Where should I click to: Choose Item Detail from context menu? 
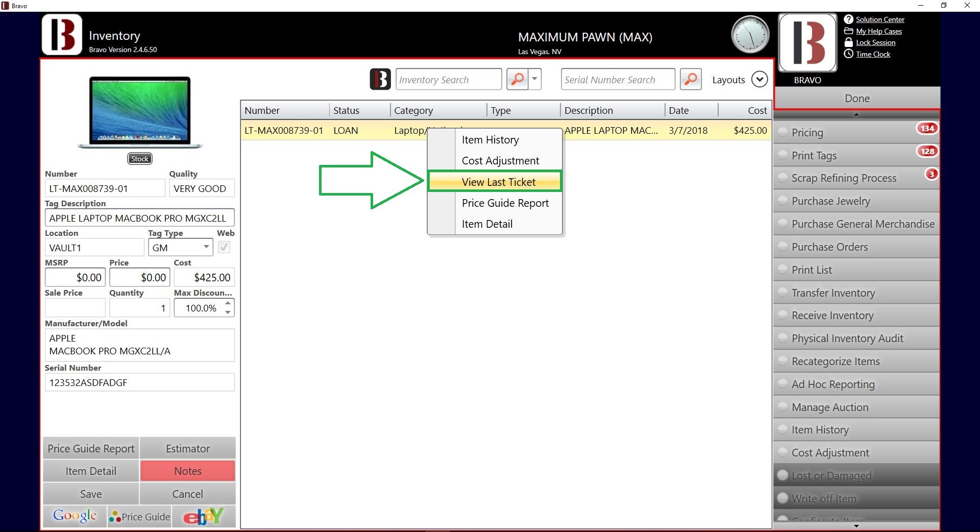(x=495, y=224)
